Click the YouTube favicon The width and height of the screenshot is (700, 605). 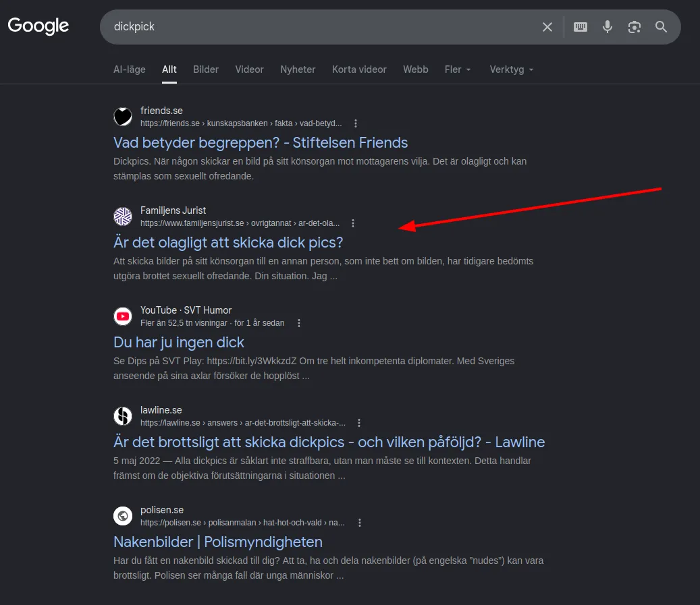[x=123, y=316]
